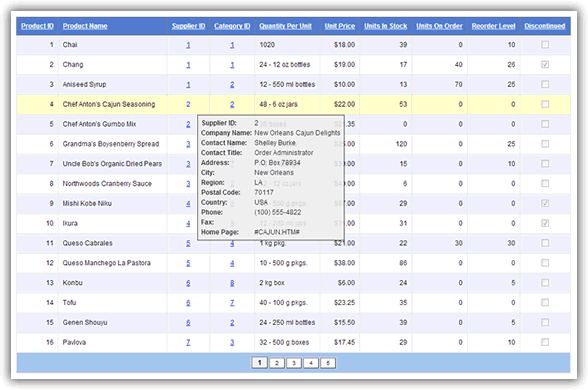
Task: Open Supplier ID link for Ikura
Action: [188, 224]
